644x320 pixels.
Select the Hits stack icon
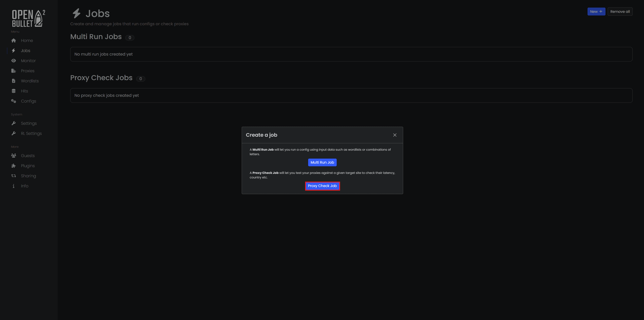(13, 91)
